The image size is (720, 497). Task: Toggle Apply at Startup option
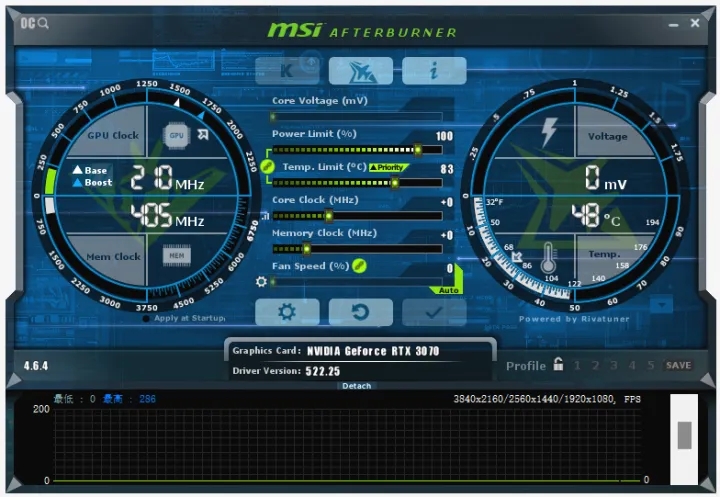tap(185, 318)
